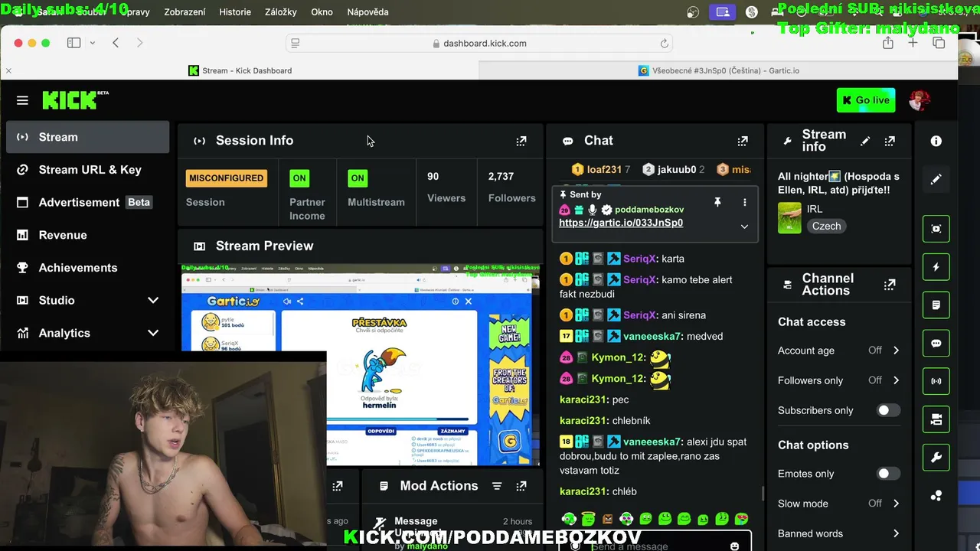Open Slow mode setting
Image resolution: width=980 pixels, height=551 pixels.
[839, 504]
